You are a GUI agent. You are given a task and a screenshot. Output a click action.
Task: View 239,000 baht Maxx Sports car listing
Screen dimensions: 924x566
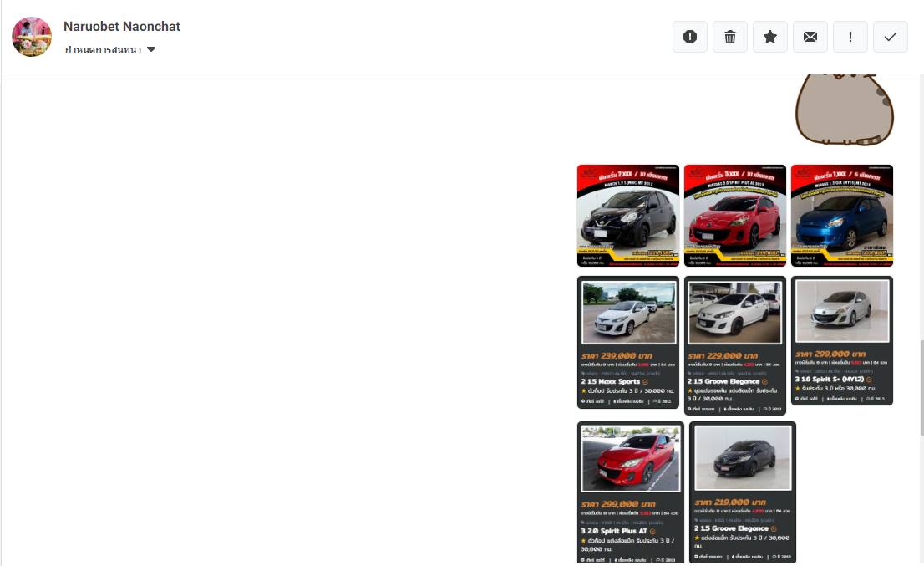click(628, 342)
